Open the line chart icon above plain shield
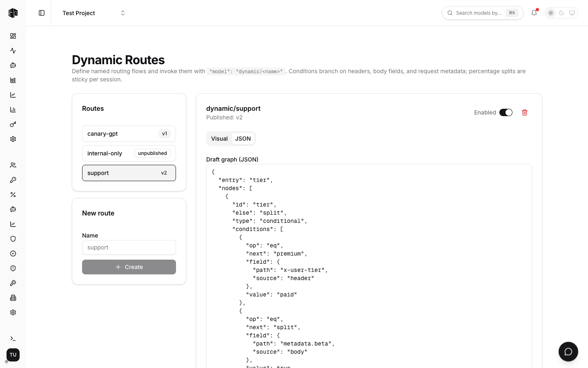 (13, 224)
